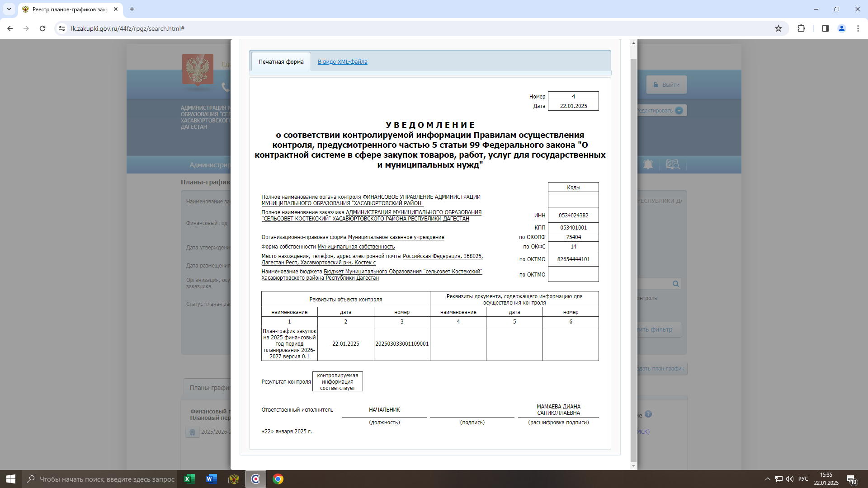Open the red C taskbar application
Screen dimensions: 868x488
256,479
